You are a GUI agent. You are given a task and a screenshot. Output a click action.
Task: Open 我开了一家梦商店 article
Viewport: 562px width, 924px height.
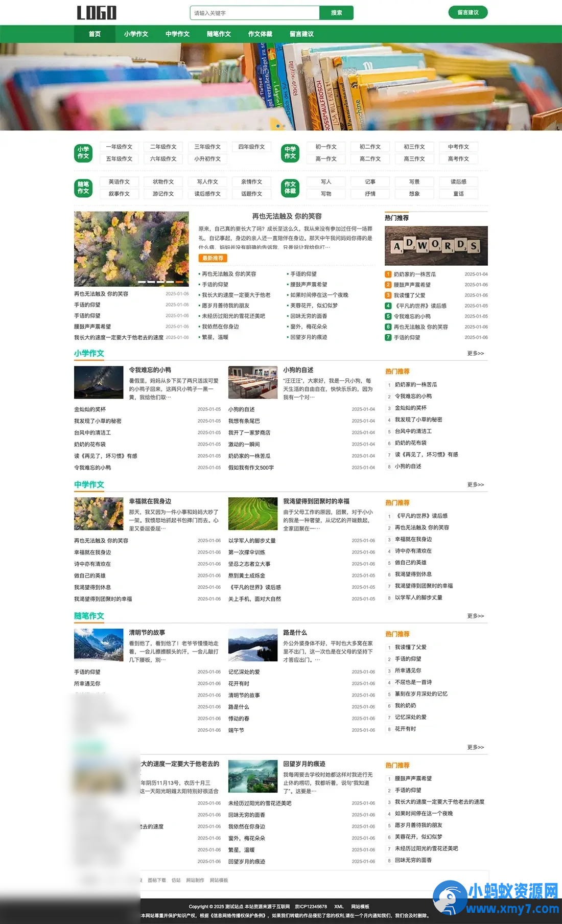pyautogui.click(x=249, y=433)
